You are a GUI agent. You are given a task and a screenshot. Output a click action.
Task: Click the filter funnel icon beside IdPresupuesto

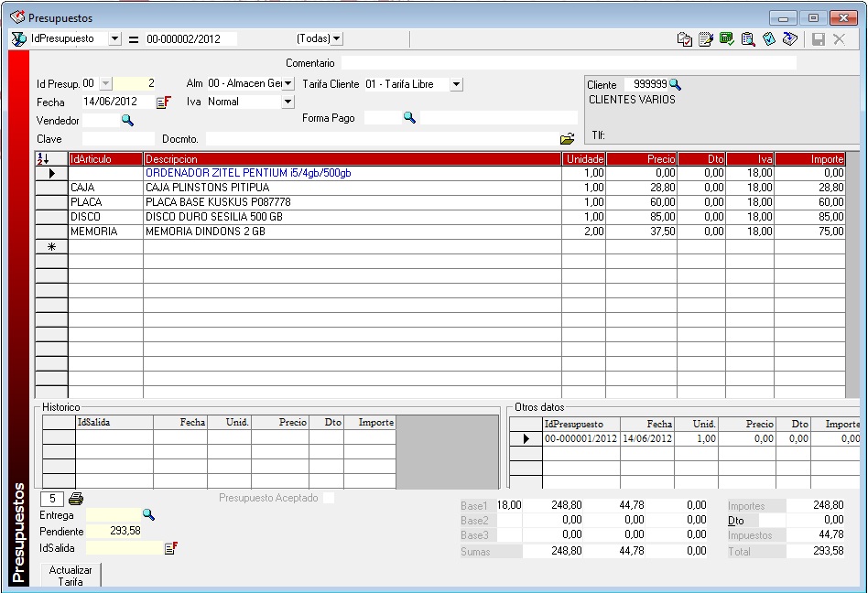19,38
